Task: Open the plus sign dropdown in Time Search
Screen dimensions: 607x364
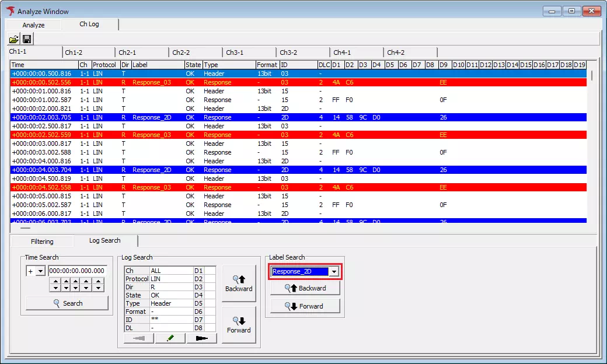Action: pos(40,271)
